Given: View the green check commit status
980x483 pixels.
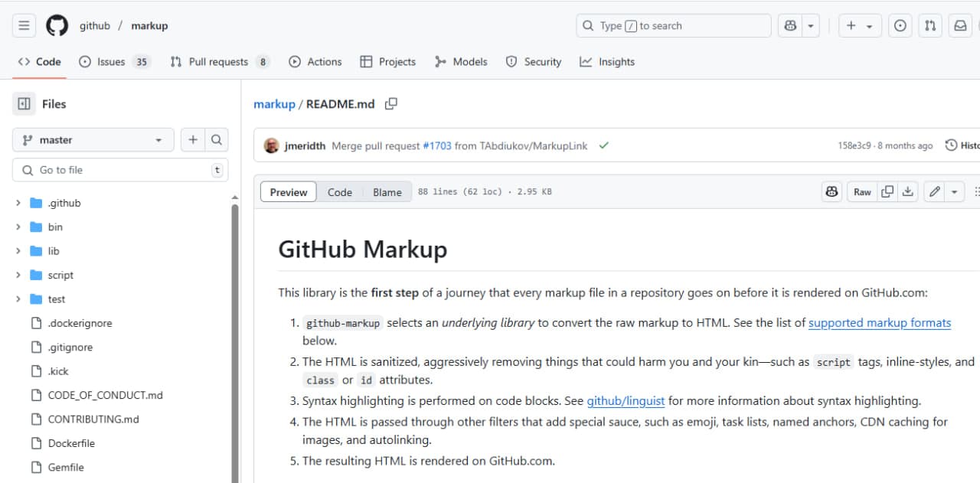Looking at the screenshot, I should pyautogui.click(x=604, y=145).
